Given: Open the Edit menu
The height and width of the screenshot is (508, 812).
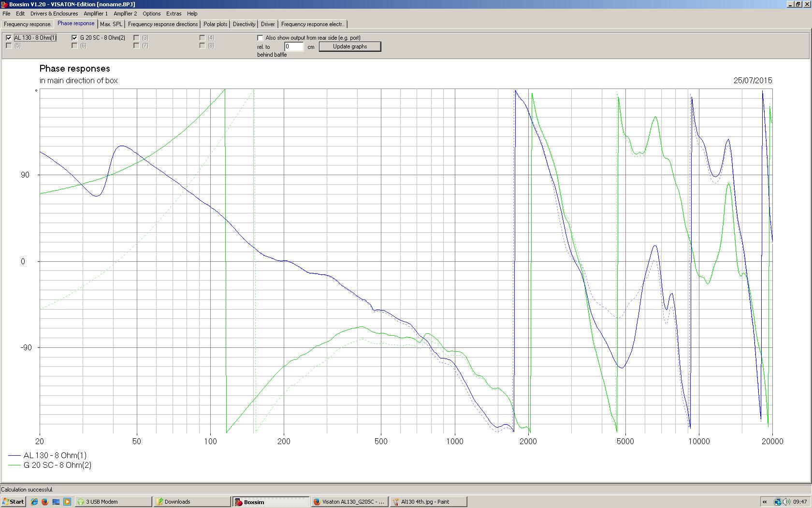Looking at the screenshot, I should (x=20, y=14).
